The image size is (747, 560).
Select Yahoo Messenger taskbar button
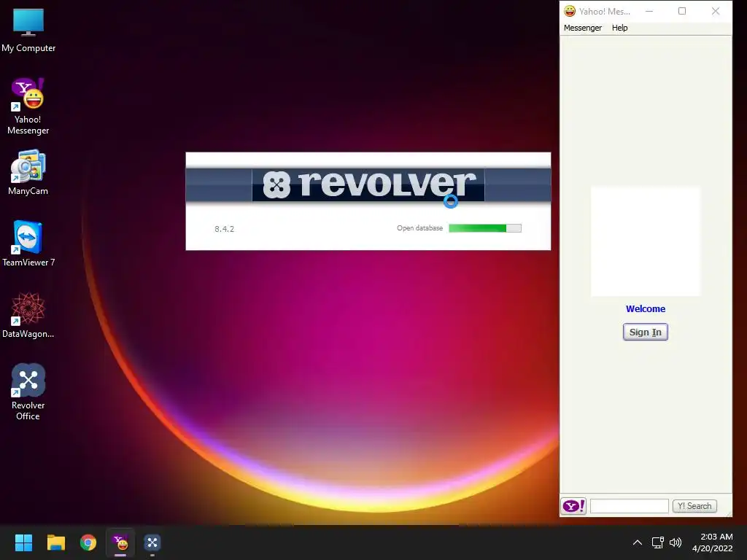[120, 542]
